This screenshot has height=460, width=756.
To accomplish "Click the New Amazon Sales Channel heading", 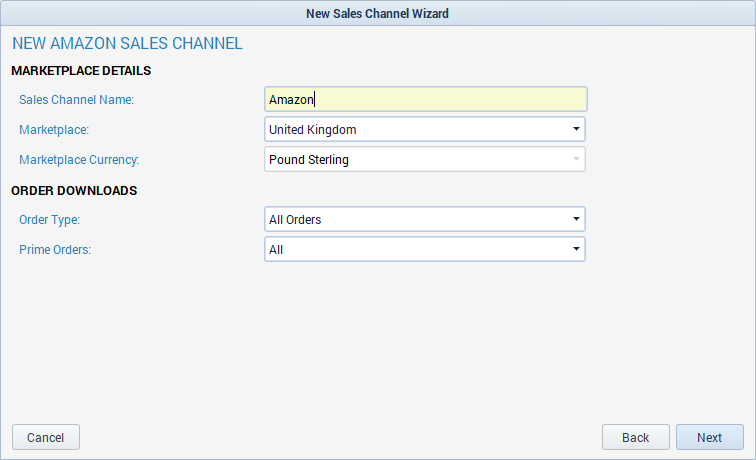I will (x=127, y=43).
